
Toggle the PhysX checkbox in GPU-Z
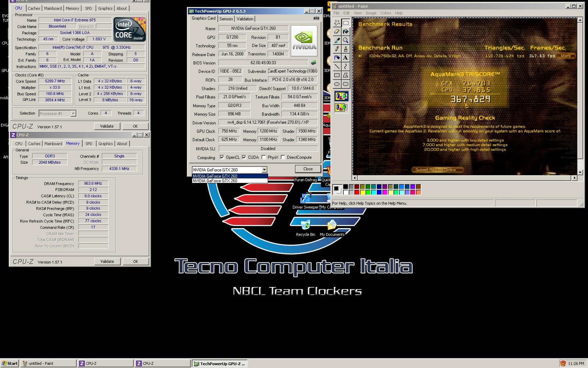pos(263,157)
